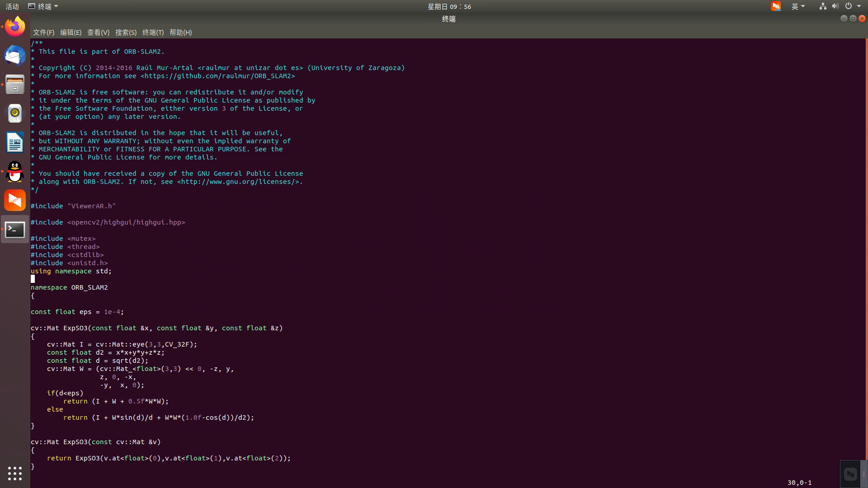The width and height of the screenshot is (868, 488).
Task: Open the 英 input method dropdown
Action: pos(798,6)
